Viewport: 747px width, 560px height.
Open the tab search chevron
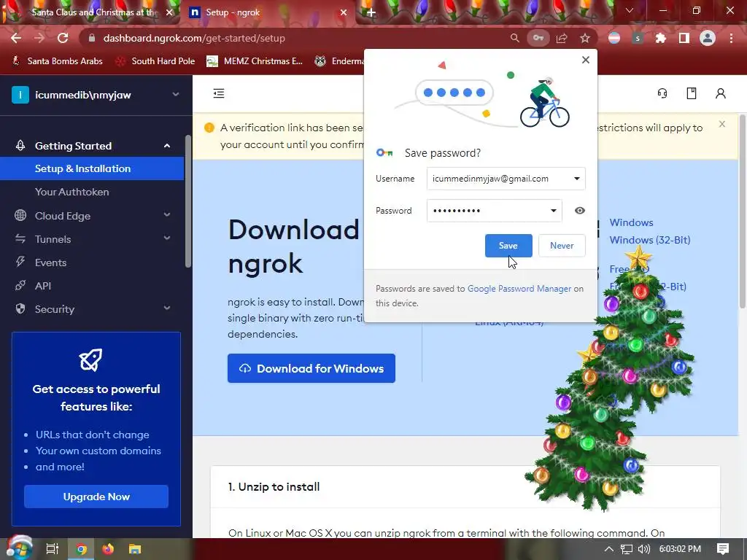click(x=630, y=10)
